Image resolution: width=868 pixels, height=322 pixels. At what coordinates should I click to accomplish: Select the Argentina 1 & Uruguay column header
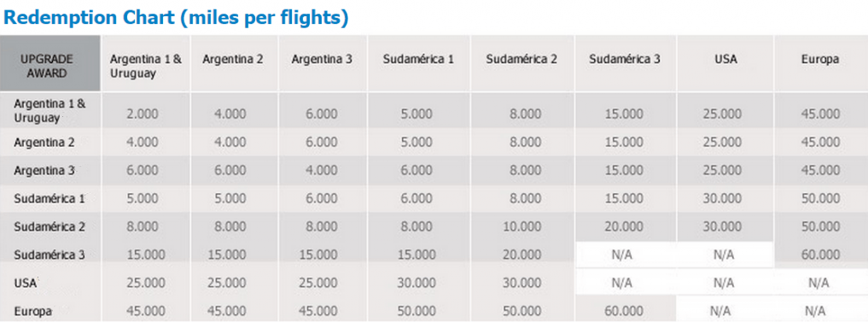click(x=146, y=66)
